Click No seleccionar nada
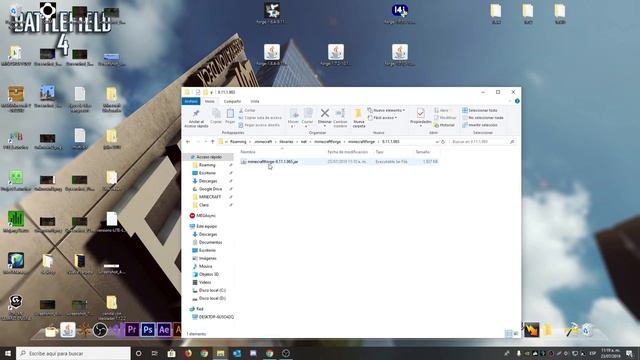This screenshot has width=640, height=360. (x=482, y=118)
